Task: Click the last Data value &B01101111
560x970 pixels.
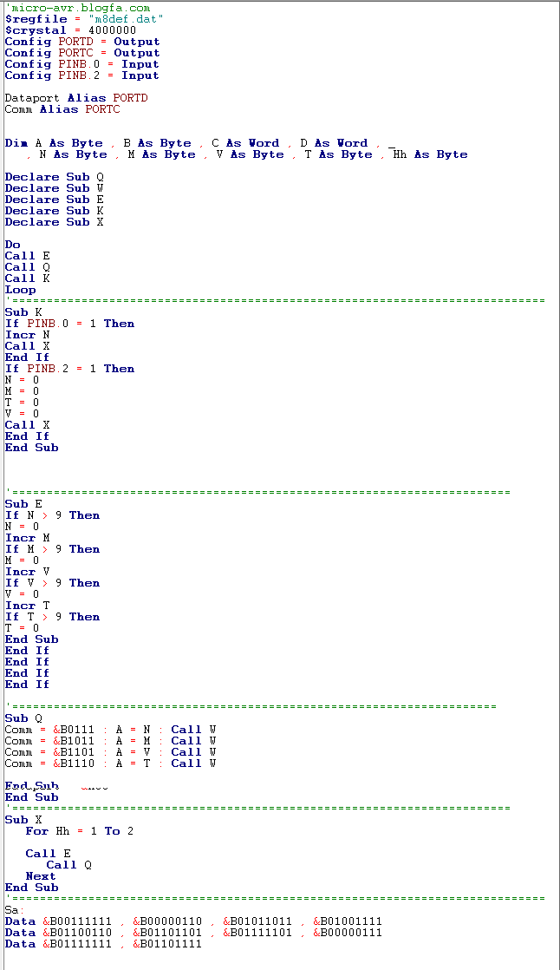Action: coord(167,944)
